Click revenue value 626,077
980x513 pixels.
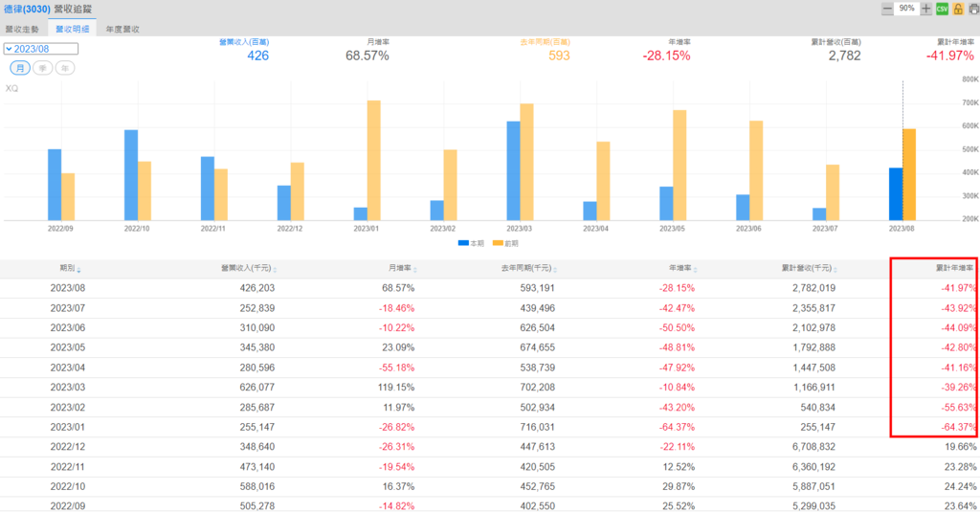click(256, 388)
